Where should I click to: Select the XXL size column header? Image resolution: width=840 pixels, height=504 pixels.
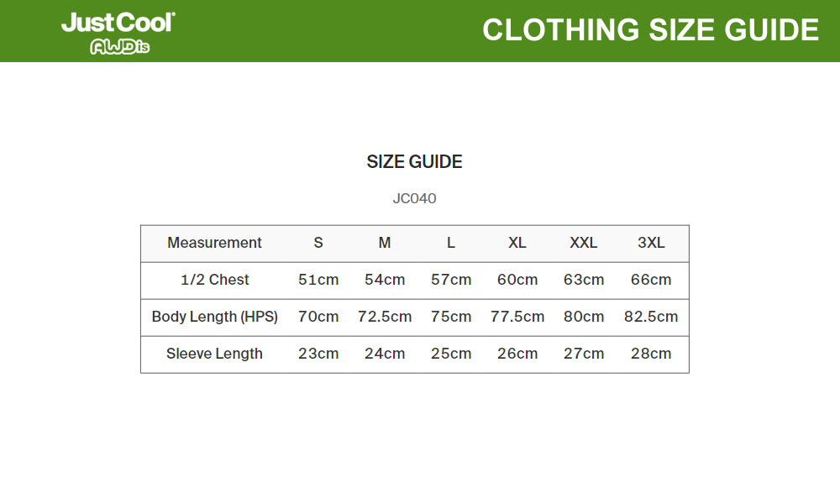(x=584, y=243)
